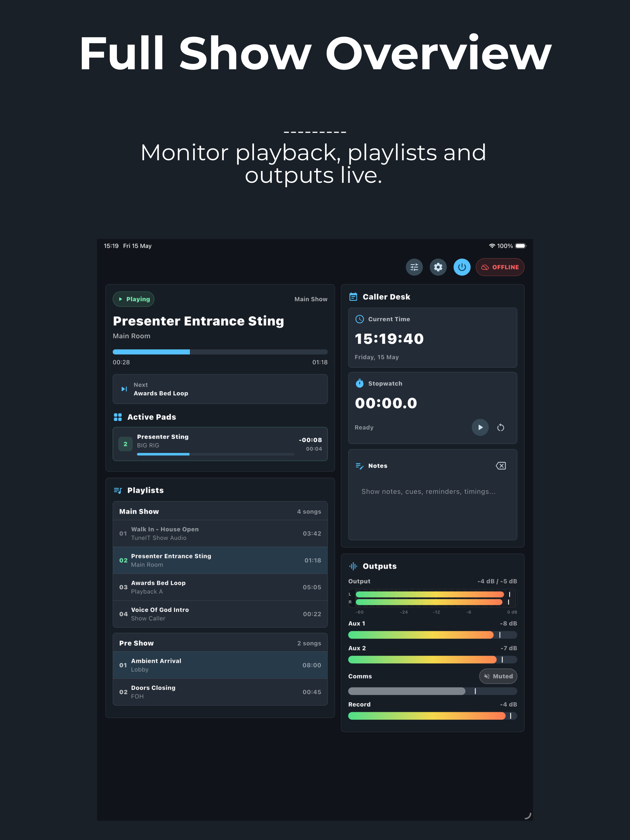The image size is (630, 840).
Task: Select Walk In - House Open track
Action: (x=220, y=534)
